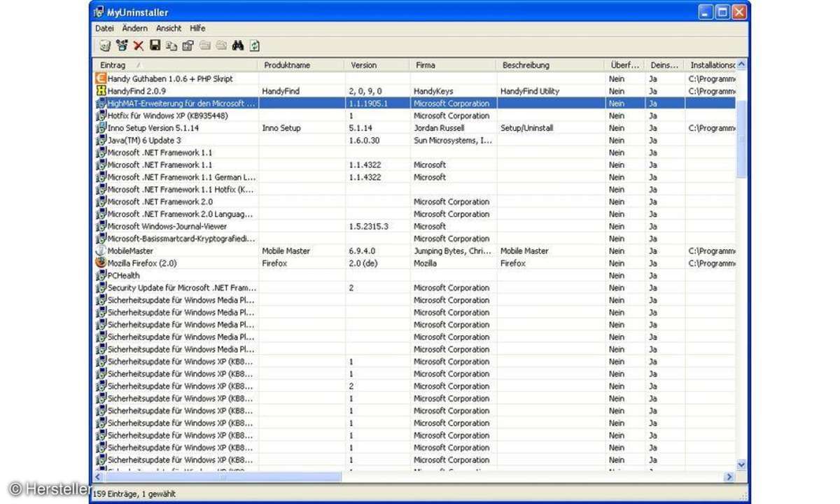The height and width of the screenshot is (504, 840).
Task: Click version cell 1.5.2315.3
Action: coord(367,226)
